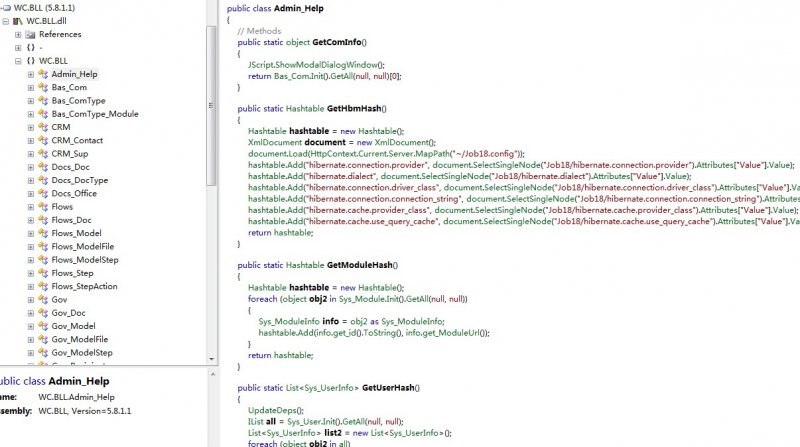Expand the Bas_Com class node
Image resolution: width=800 pixels, height=447 pixels.
tap(31, 88)
